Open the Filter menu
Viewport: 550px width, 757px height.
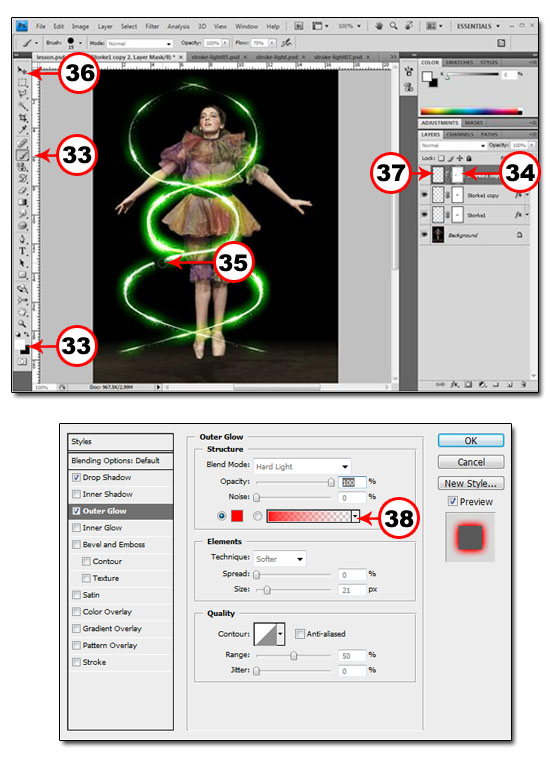tap(152, 26)
